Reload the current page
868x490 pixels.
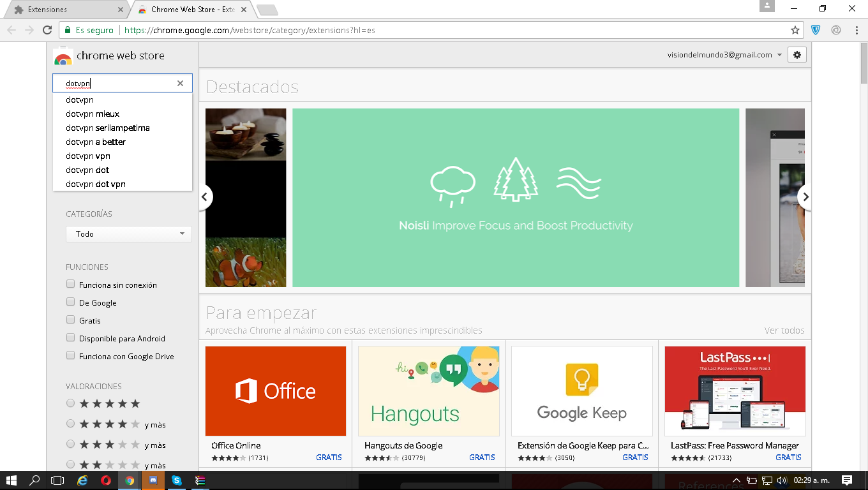coord(47,30)
